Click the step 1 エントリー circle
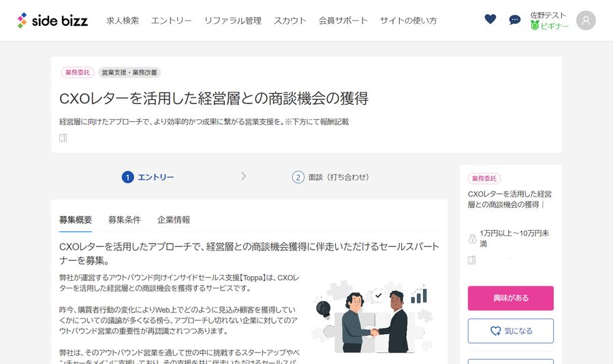The width and height of the screenshot is (613, 364). tap(127, 178)
